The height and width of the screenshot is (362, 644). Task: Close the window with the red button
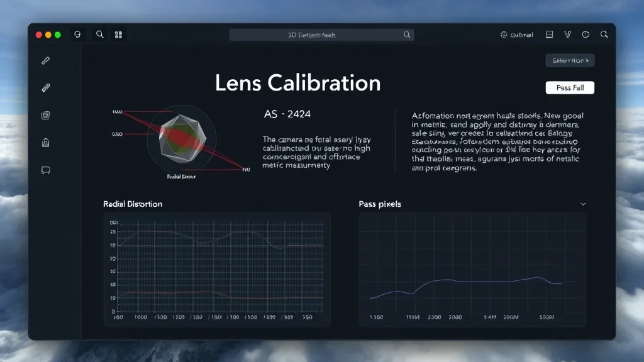click(x=38, y=35)
